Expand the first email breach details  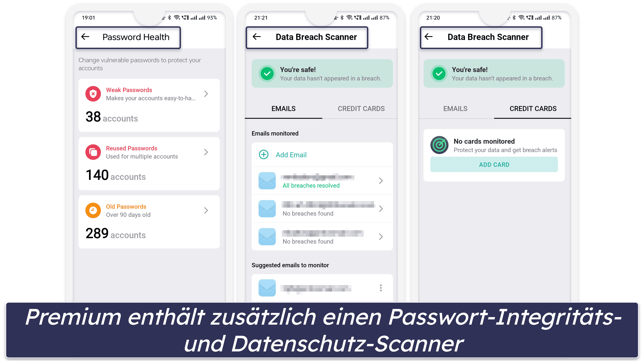(x=381, y=181)
